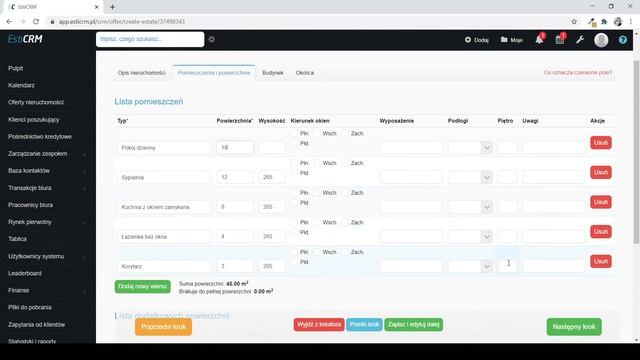Select Pomieszczenia i powierzchnie tab
This screenshot has height=360, width=640.
[214, 73]
